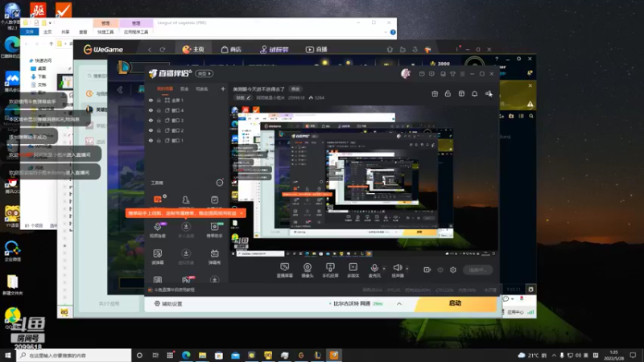Mute the microphone (麦克风) icon
Image resolution: width=644 pixels, height=362 pixels.
[x=374, y=268]
